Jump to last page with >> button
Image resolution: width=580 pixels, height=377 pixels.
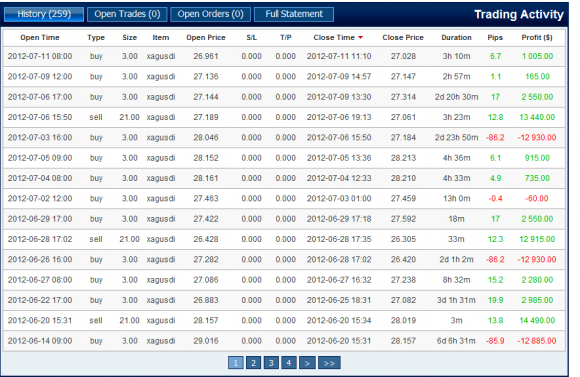(329, 363)
